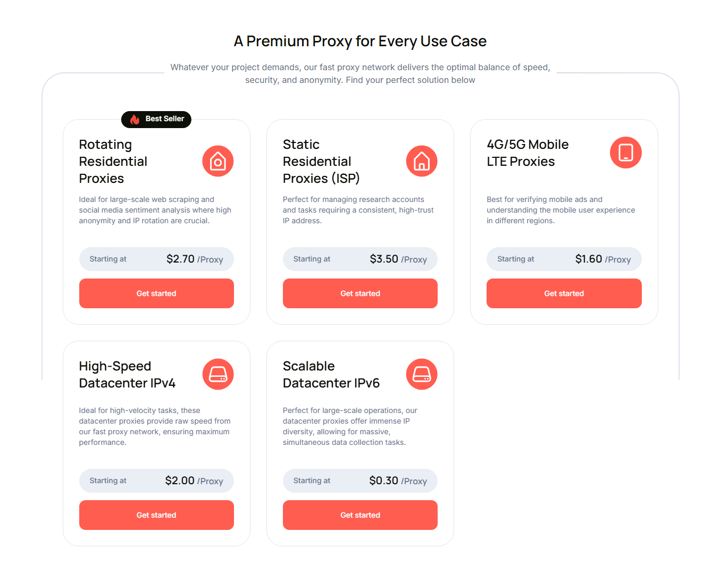Choose Get started for 4G/5G Mobile LTE
This screenshot has height=565, width=728.
564,293
